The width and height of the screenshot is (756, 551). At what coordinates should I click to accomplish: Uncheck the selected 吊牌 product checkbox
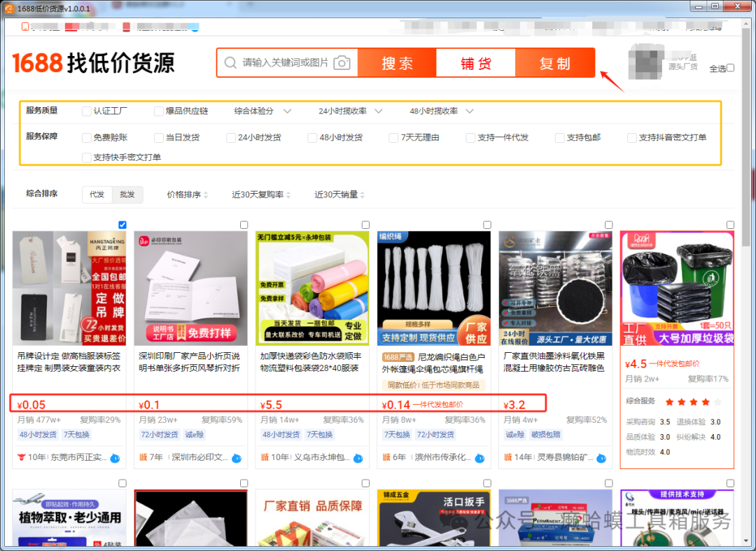122,225
